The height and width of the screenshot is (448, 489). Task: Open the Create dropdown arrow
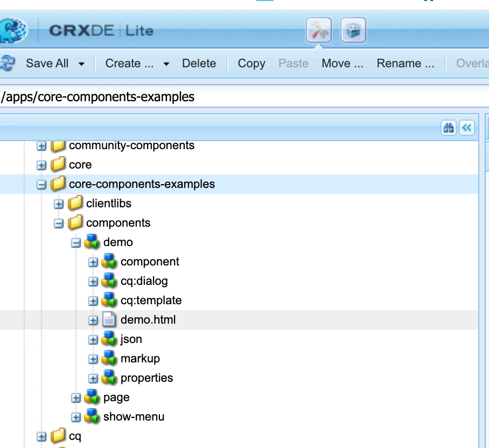(166, 64)
